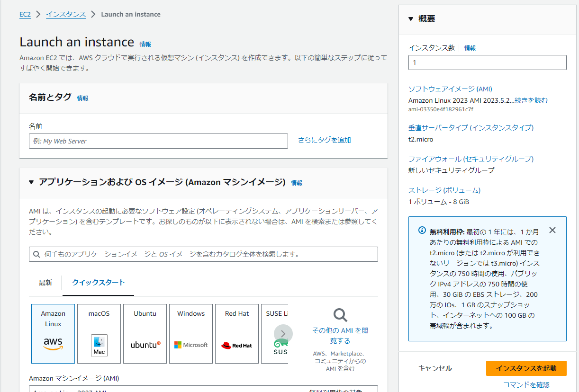Select the Red Hat AMI tile
Screen dimensions: 579x392
click(236, 333)
